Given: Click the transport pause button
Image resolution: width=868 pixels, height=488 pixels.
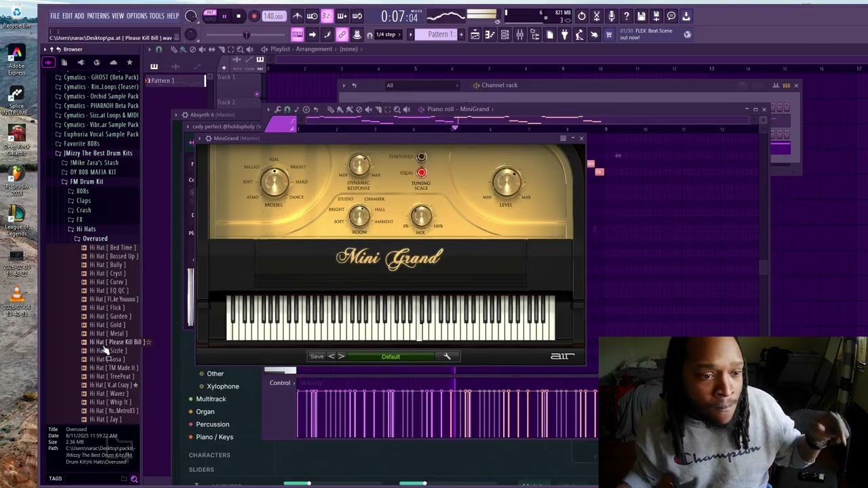Looking at the screenshot, I should (x=224, y=16).
